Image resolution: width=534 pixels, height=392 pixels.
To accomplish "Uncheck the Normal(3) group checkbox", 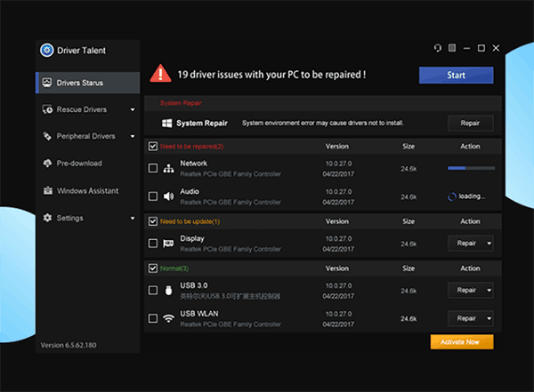I will tap(152, 268).
